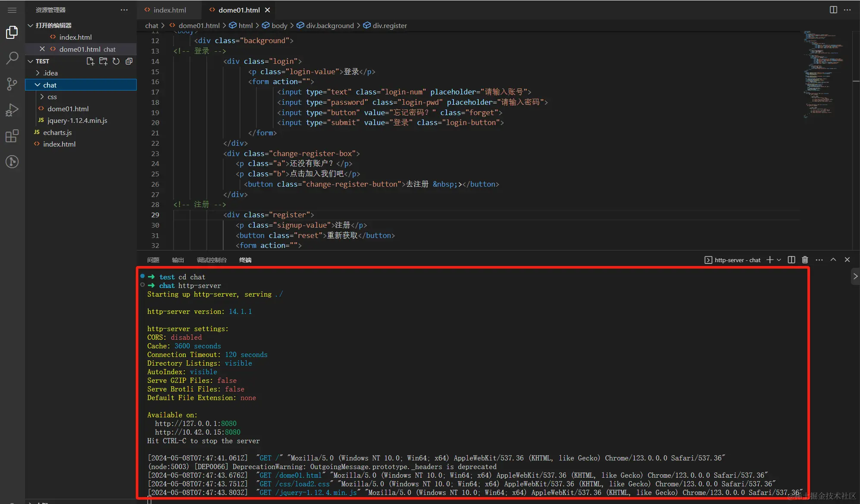Switch to the 输出 panel tab
This screenshot has width=860, height=504.
(178, 260)
